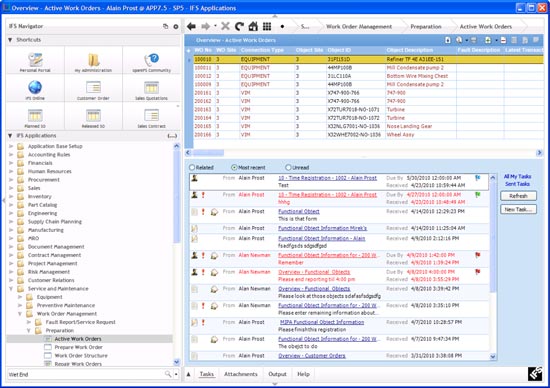Screen dimensions: 550x388
Task: Click the Wet End search field
Action: click(x=86, y=374)
